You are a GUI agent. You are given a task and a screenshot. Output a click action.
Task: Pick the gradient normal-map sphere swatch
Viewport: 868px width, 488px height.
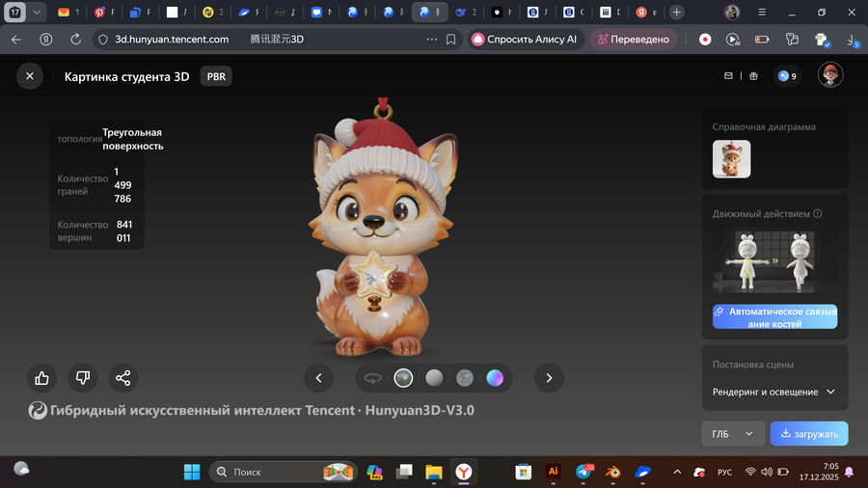tap(495, 378)
